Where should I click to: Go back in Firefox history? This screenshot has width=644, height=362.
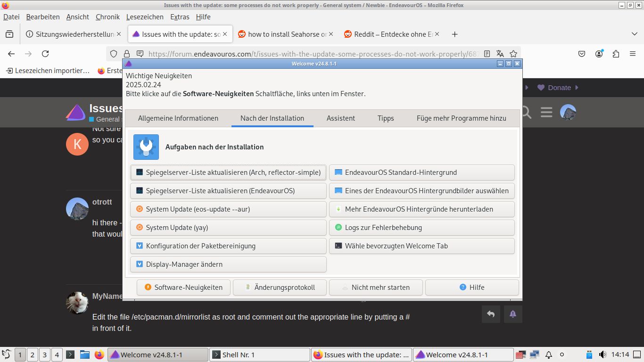[11, 54]
